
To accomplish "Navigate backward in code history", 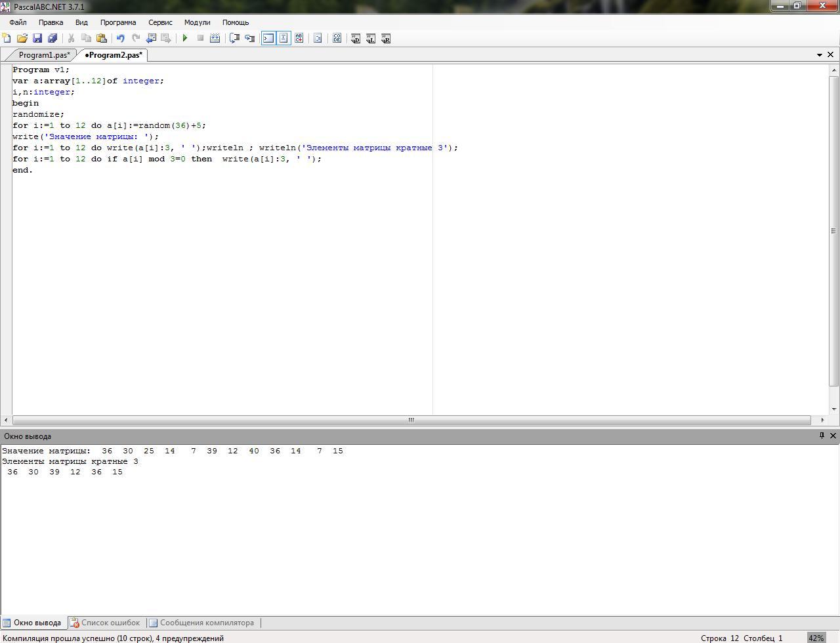I will pos(151,38).
